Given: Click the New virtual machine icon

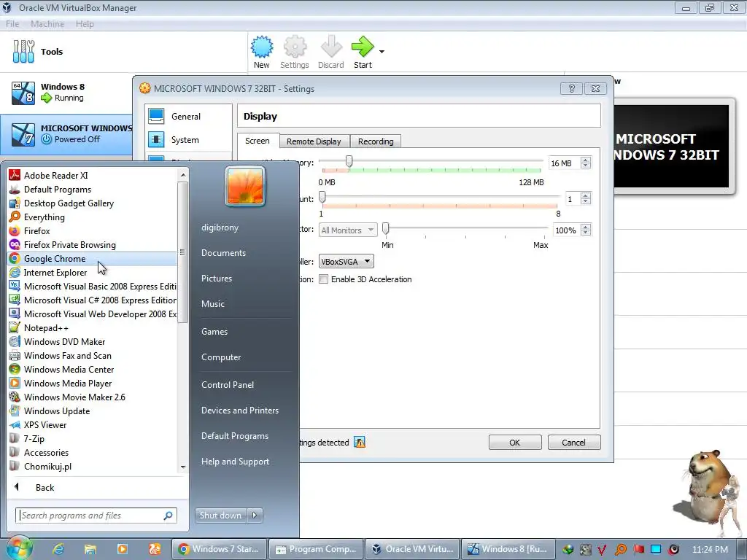Looking at the screenshot, I should [262, 47].
